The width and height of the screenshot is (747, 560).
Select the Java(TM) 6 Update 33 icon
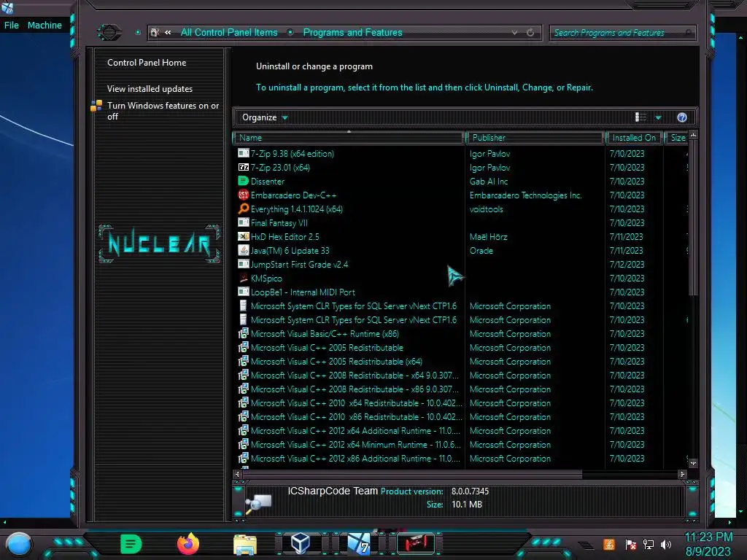[x=244, y=250]
